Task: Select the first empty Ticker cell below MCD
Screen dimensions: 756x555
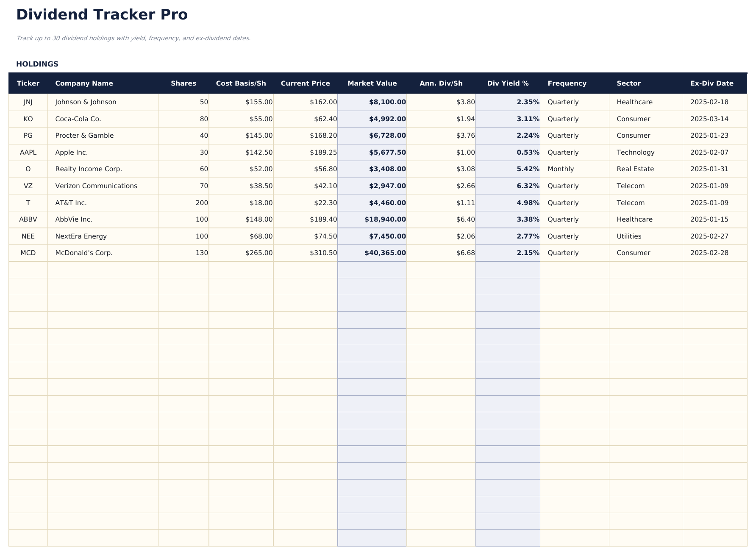Action: tap(28, 269)
